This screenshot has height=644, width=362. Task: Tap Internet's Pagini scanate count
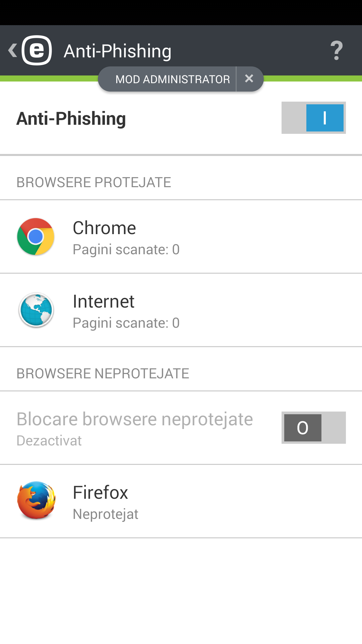click(x=126, y=323)
